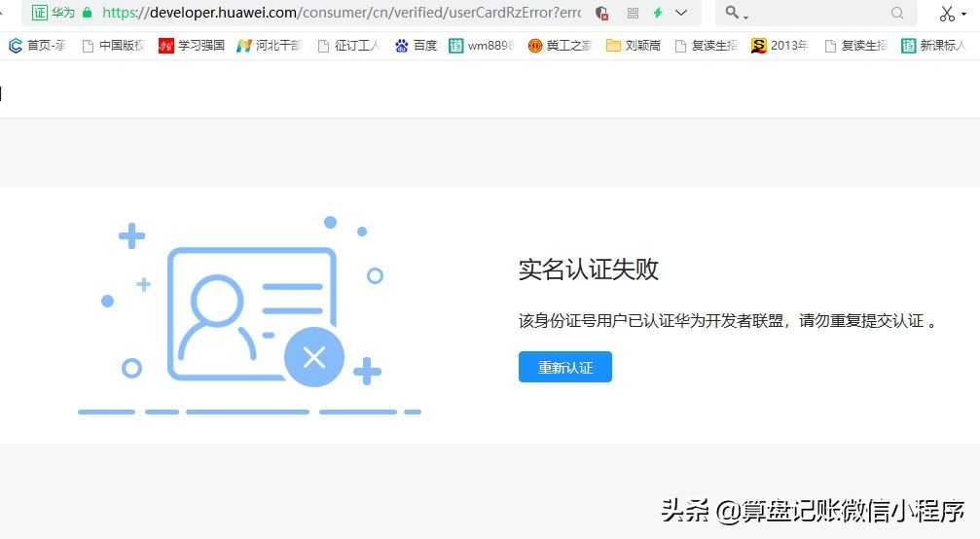Open the 学习强国 bookmark

click(192, 46)
